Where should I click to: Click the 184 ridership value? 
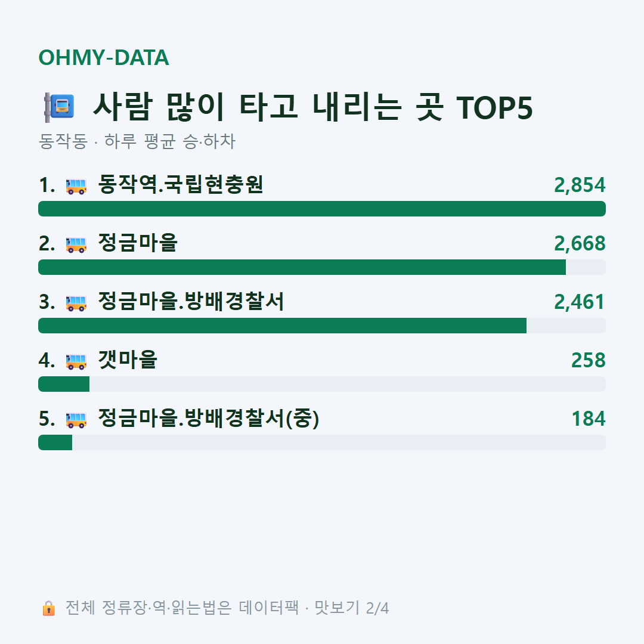(x=588, y=419)
